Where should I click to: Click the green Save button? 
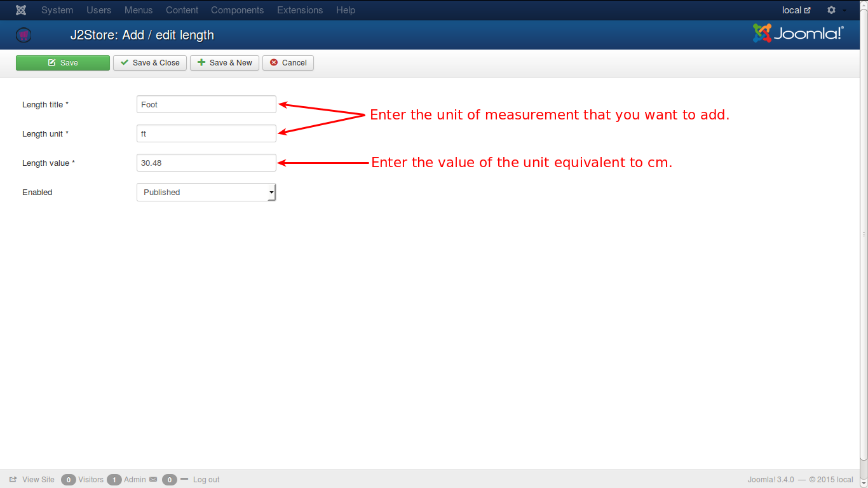click(63, 63)
